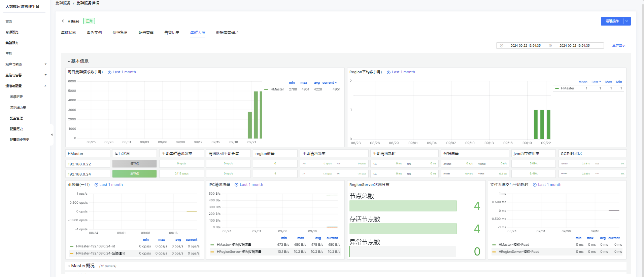
Task: Select the 集群大屏 tab
Action: point(198,33)
